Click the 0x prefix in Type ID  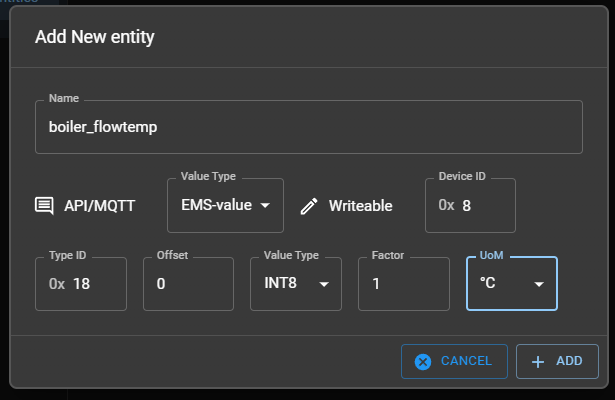pyautogui.click(x=57, y=284)
